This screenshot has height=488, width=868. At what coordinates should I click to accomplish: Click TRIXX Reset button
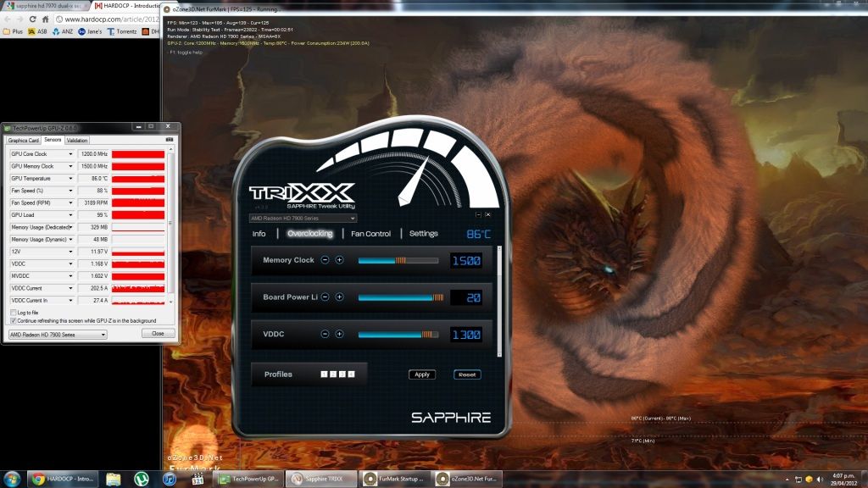[x=467, y=374]
